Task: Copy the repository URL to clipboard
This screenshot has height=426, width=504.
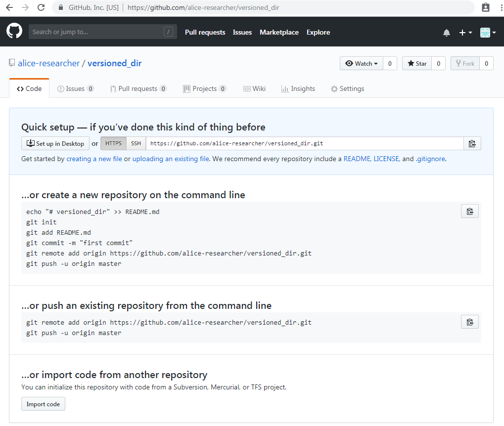Action: 472,144
